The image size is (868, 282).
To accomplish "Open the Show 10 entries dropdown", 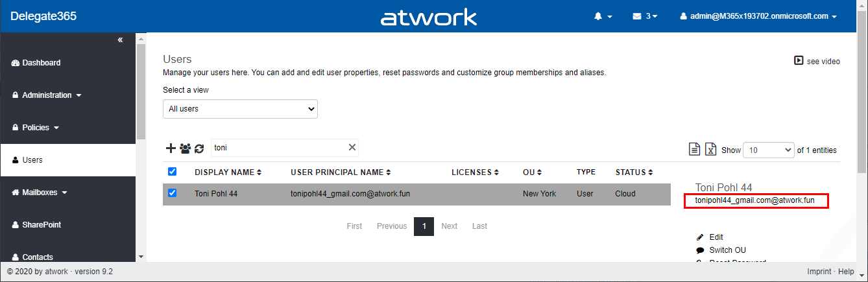I will click(769, 150).
